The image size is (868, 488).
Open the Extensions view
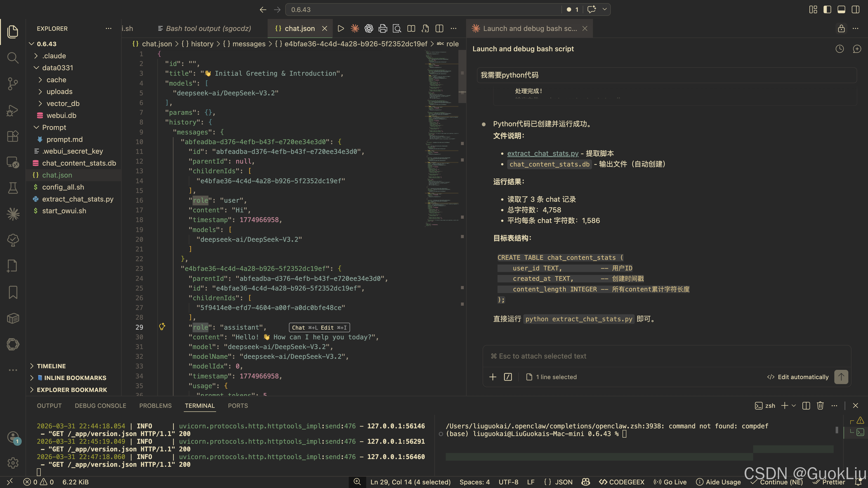13,136
